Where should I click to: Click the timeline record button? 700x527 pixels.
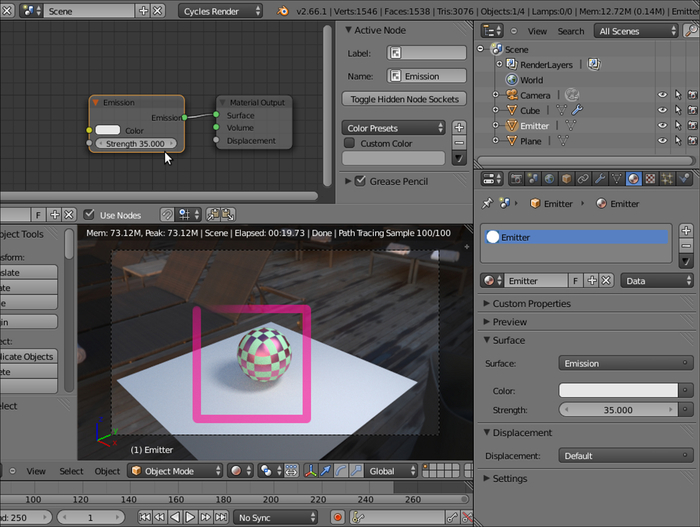pos(337,517)
